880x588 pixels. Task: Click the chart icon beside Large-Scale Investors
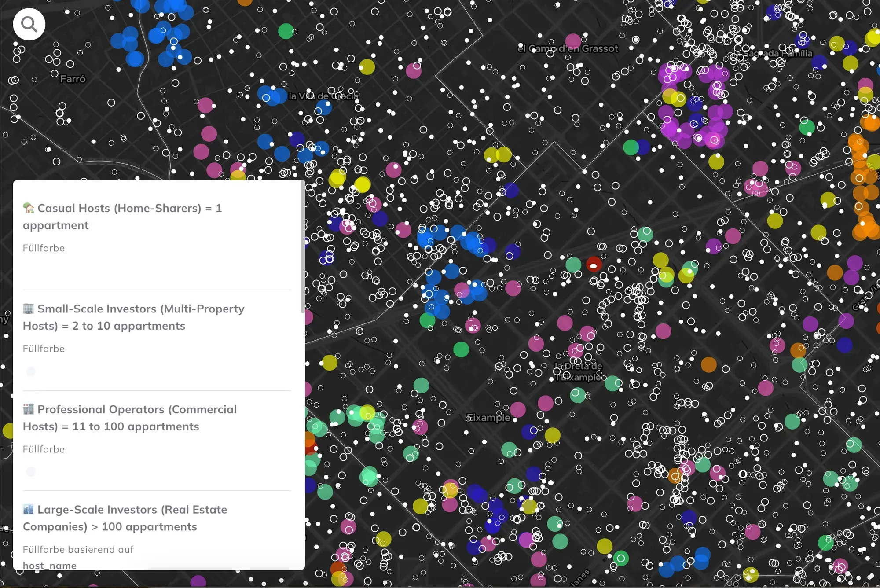[x=29, y=509]
